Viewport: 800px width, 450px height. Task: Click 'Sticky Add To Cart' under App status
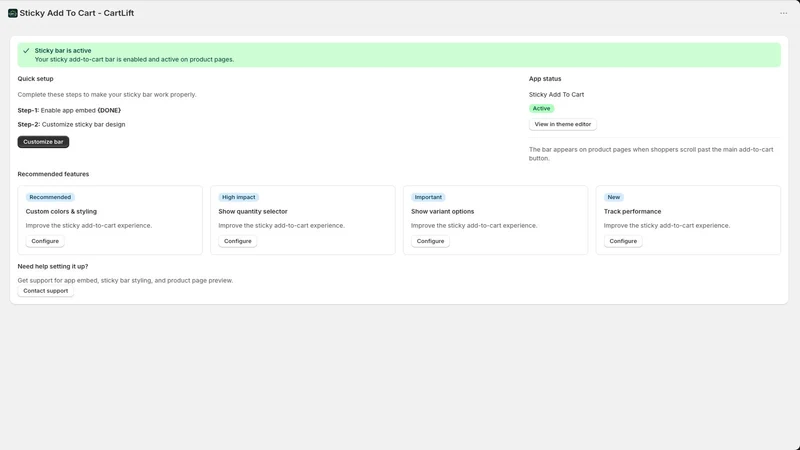point(556,94)
